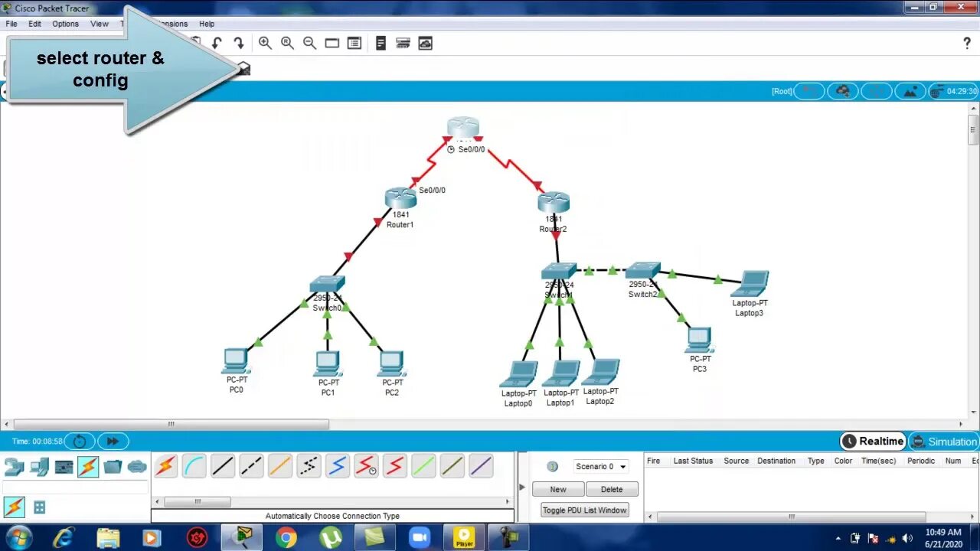Open the custom devices dialog icon
This screenshot has height=551, width=980.
tap(354, 43)
